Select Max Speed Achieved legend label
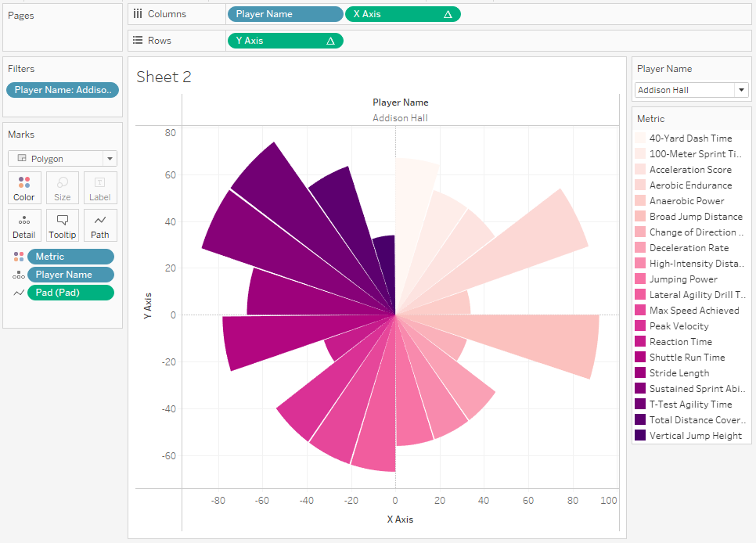The image size is (756, 543). click(694, 311)
